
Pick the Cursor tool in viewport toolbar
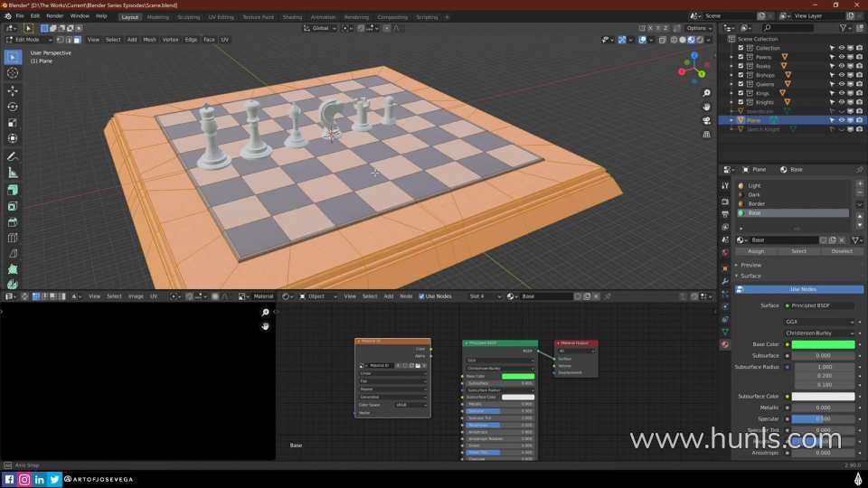[x=13, y=72]
